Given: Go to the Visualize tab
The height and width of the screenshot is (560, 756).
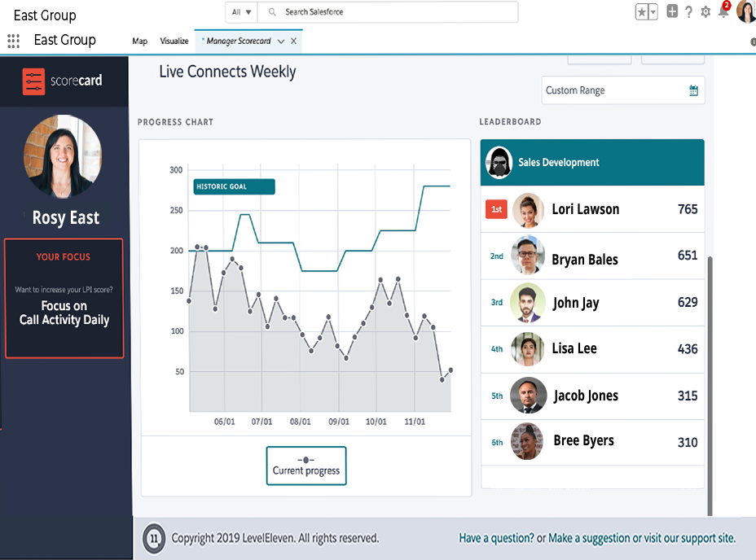Looking at the screenshot, I should click(x=174, y=42).
